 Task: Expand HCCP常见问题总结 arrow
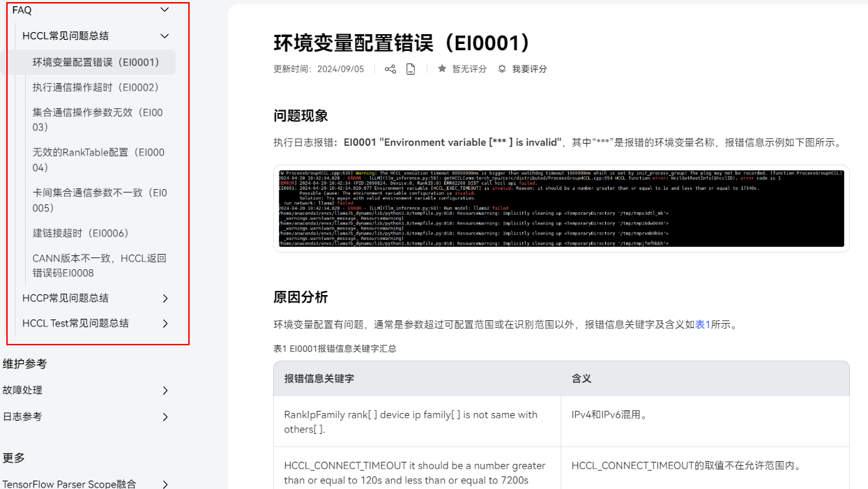click(165, 299)
